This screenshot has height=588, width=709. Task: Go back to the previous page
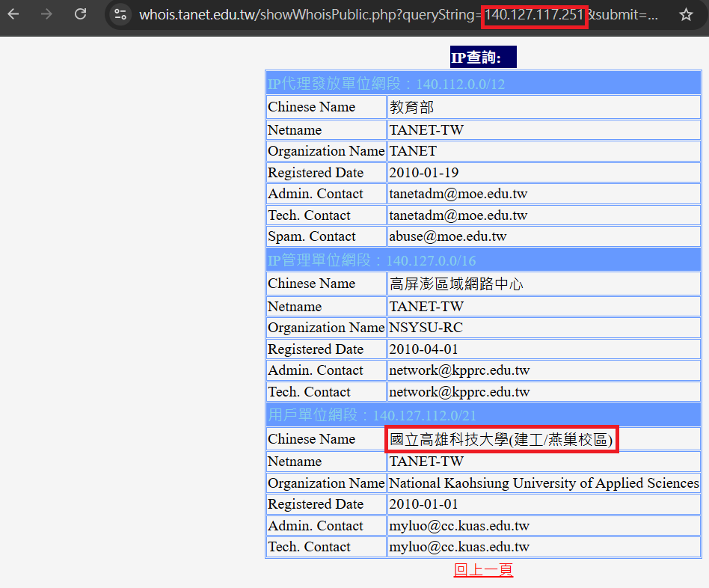tap(13, 14)
